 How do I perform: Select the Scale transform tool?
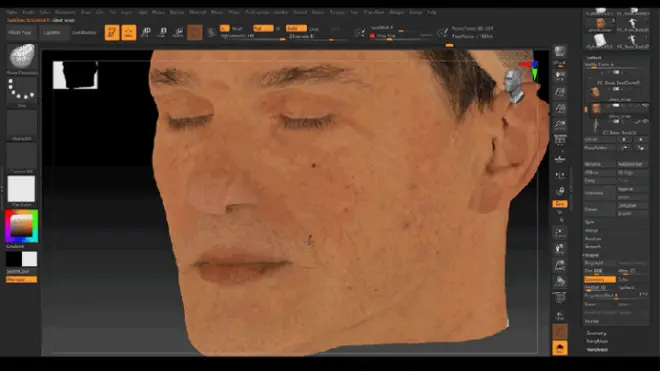[x=162, y=32]
